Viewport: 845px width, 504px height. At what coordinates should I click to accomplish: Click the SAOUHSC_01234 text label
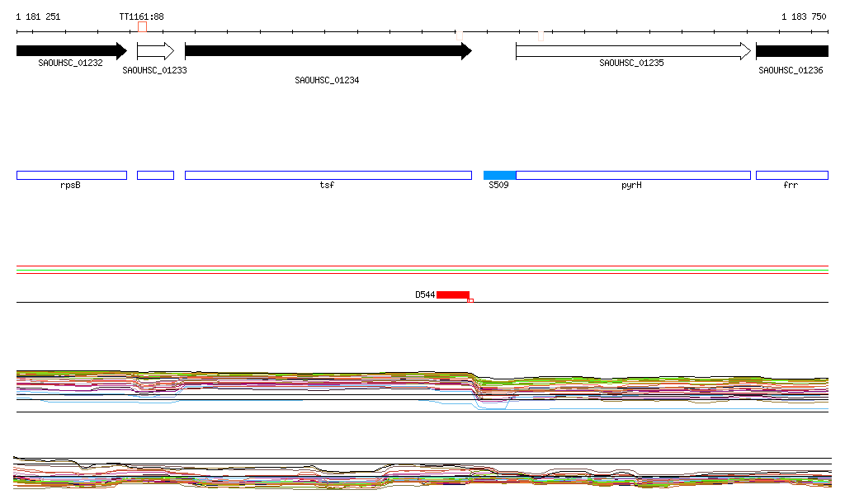pyautogui.click(x=327, y=81)
